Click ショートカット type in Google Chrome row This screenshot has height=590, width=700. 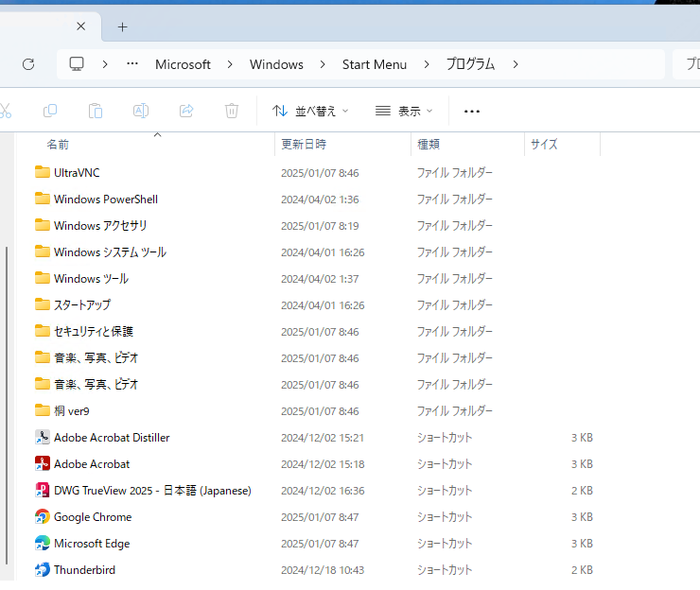[x=445, y=517]
